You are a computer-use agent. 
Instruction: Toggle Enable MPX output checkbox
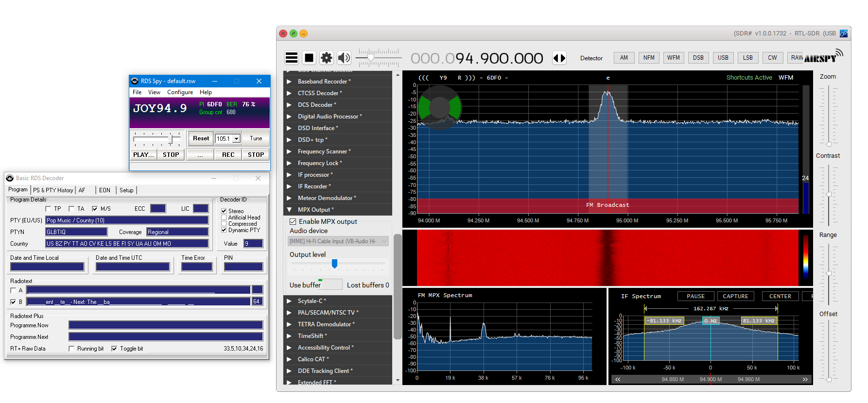point(293,221)
